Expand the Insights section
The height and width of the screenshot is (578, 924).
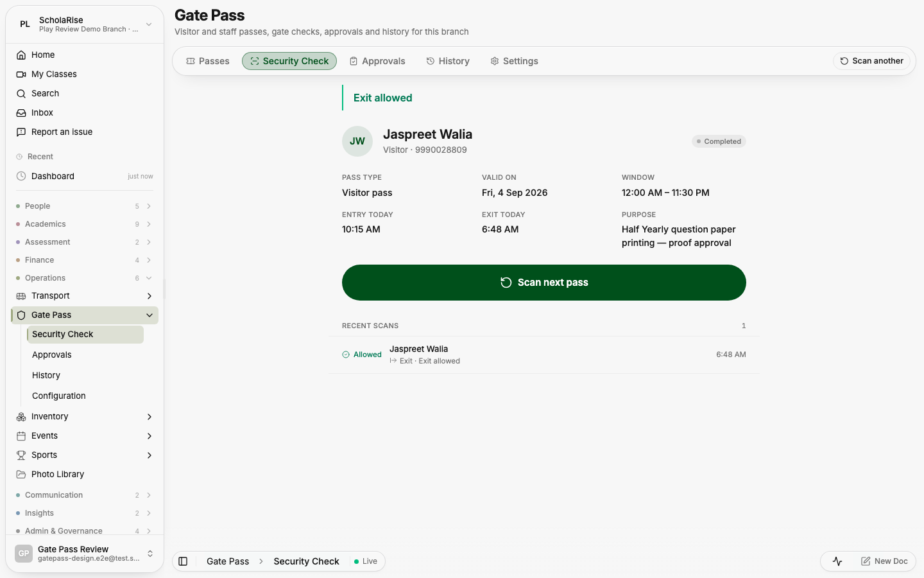click(149, 513)
